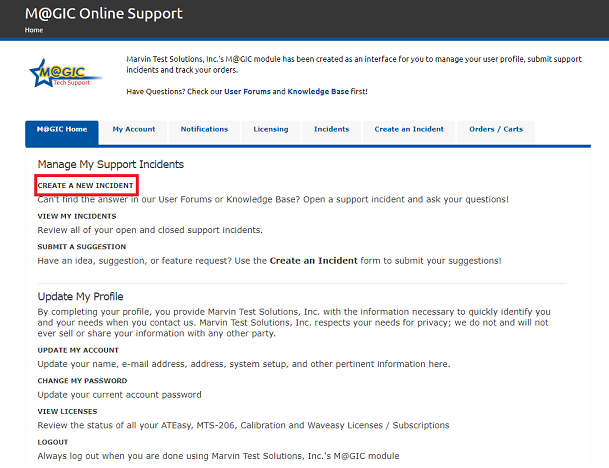Click intro text beginning 'Marvin Test Solutions, Inc.'s M@GIC module'
Viewport: 609px width, 468px height.
coord(354,64)
